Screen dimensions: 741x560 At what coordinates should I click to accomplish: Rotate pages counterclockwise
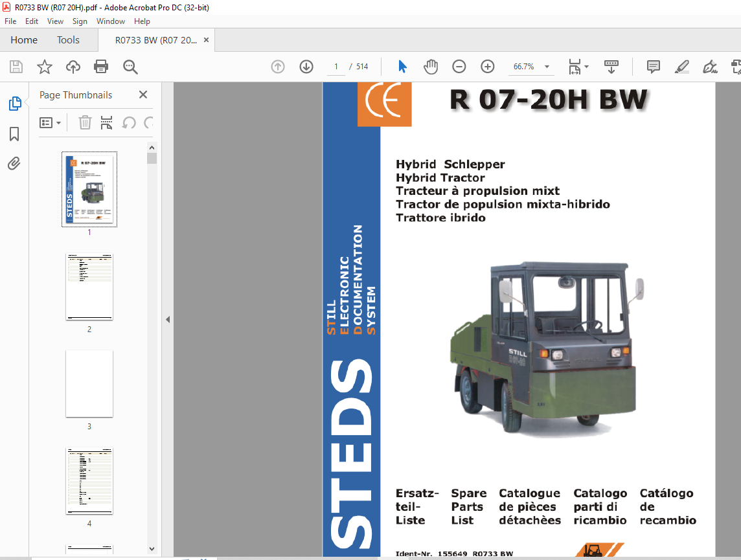(129, 123)
